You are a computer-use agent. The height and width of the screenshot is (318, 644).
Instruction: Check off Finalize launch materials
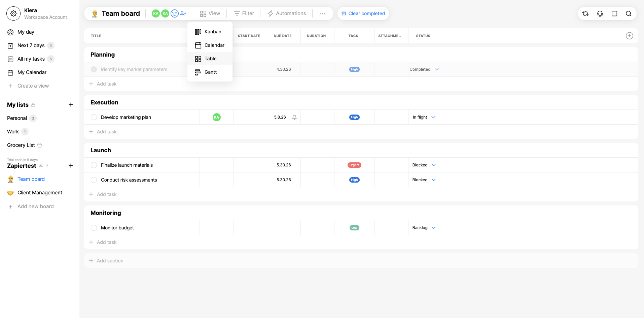[94, 165]
